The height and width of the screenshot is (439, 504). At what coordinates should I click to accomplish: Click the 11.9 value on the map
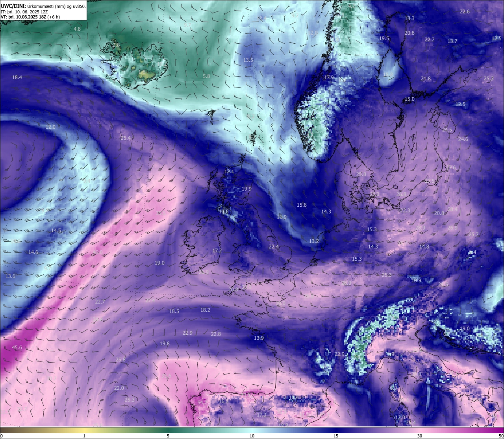coord(282,217)
